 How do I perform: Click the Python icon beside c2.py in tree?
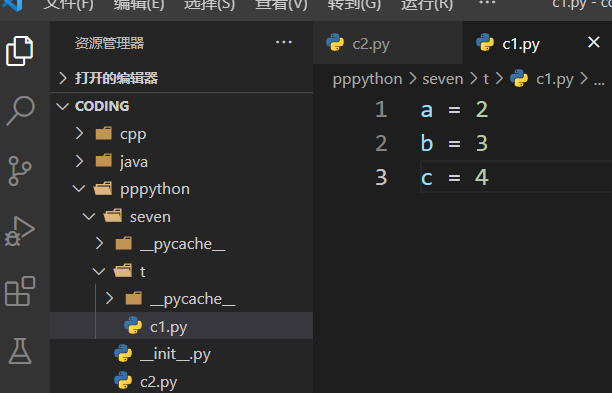123,381
